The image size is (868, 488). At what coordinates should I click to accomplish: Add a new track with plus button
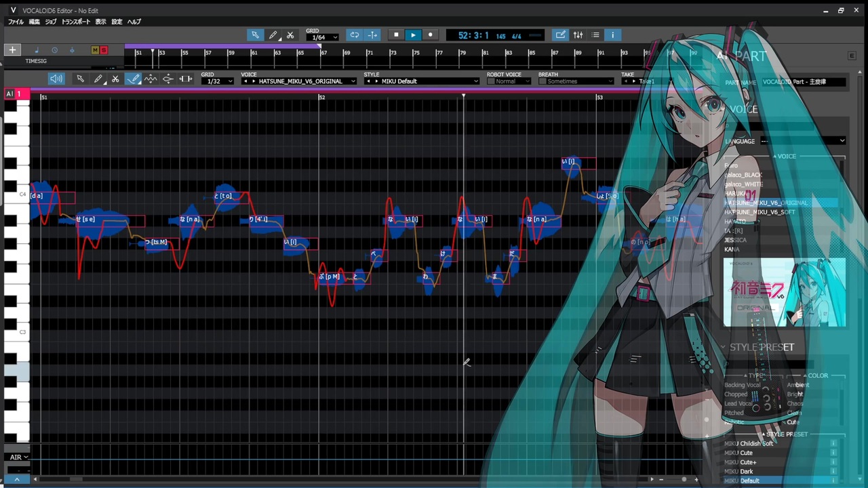point(12,50)
